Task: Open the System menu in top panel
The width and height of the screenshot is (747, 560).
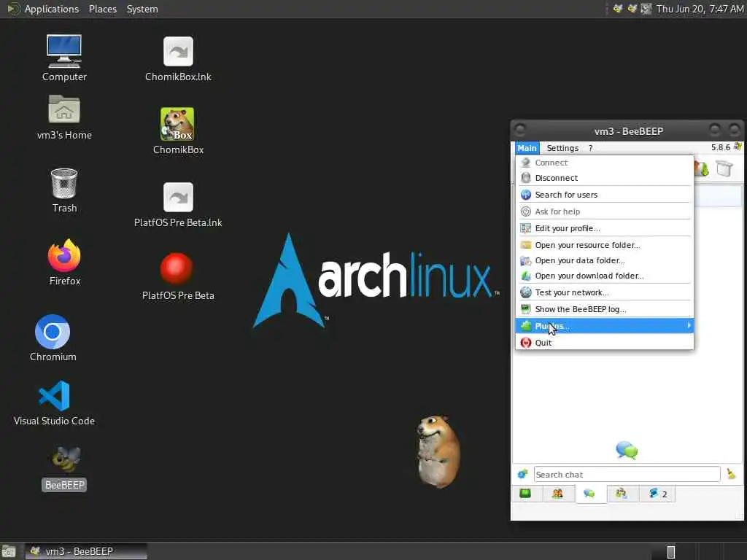Action: click(142, 9)
